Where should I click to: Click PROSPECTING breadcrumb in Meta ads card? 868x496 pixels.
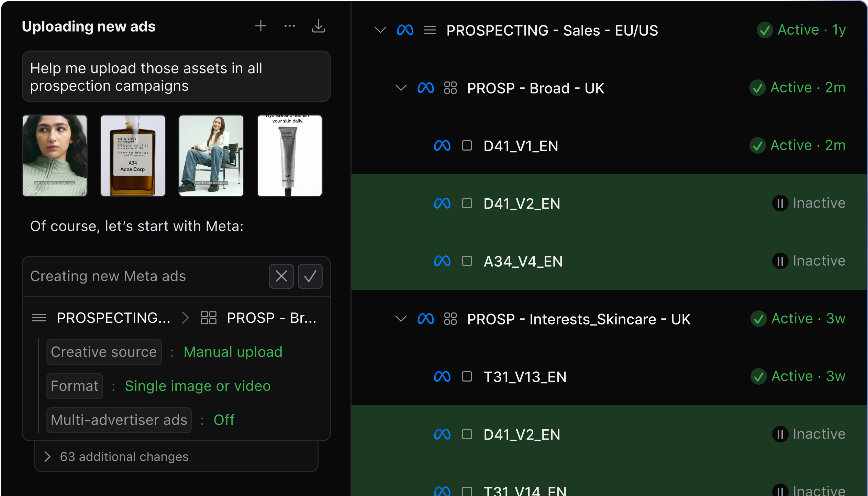click(x=113, y=318)
